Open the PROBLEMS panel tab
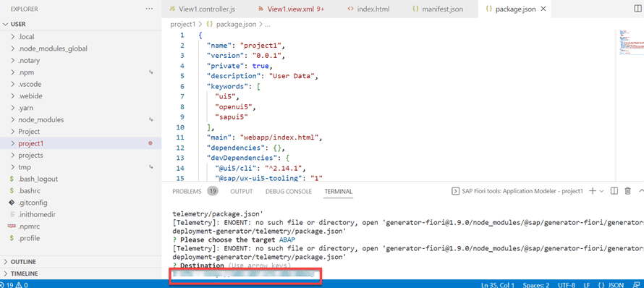Viewport: 644px width, 288px height. (x=187, y=191)
